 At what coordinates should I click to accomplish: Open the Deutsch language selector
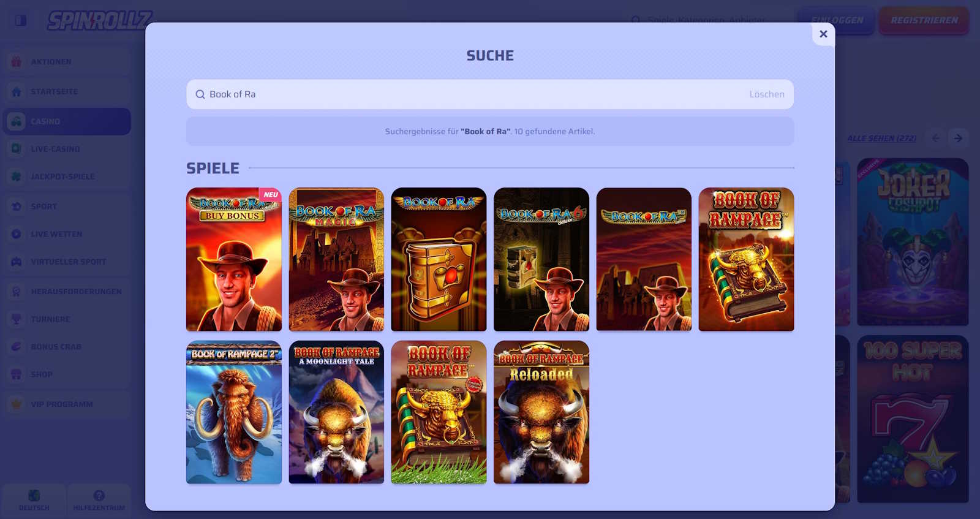coord(34,499)
